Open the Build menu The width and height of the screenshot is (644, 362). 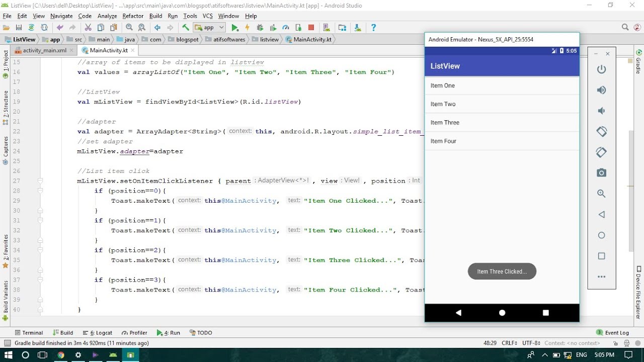[155, 16]
